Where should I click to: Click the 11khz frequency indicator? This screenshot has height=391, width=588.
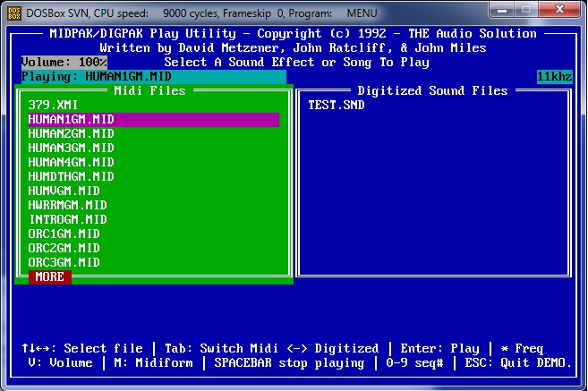pyautogui.click(x=555, y=76)
